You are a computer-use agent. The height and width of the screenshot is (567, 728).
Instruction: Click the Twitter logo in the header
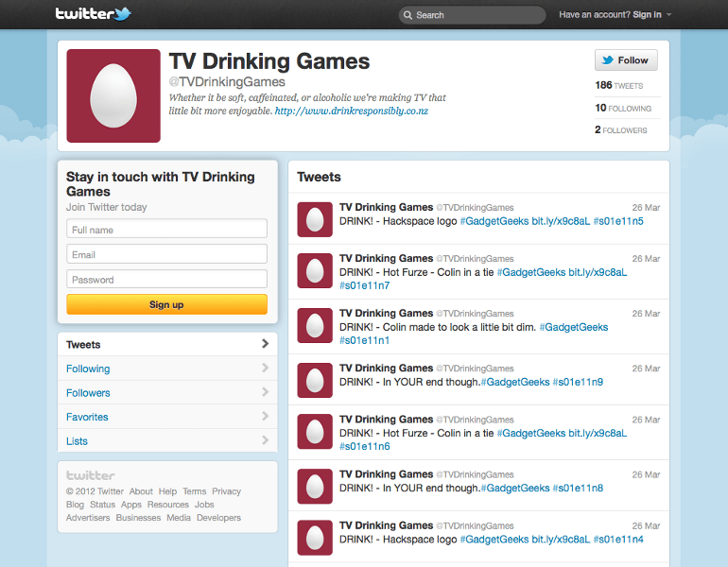point(94,14)
